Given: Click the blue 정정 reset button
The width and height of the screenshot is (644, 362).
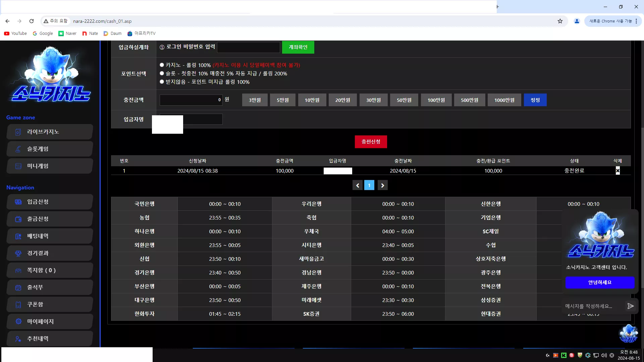Looking at the screenshot, I should (535, 100).
